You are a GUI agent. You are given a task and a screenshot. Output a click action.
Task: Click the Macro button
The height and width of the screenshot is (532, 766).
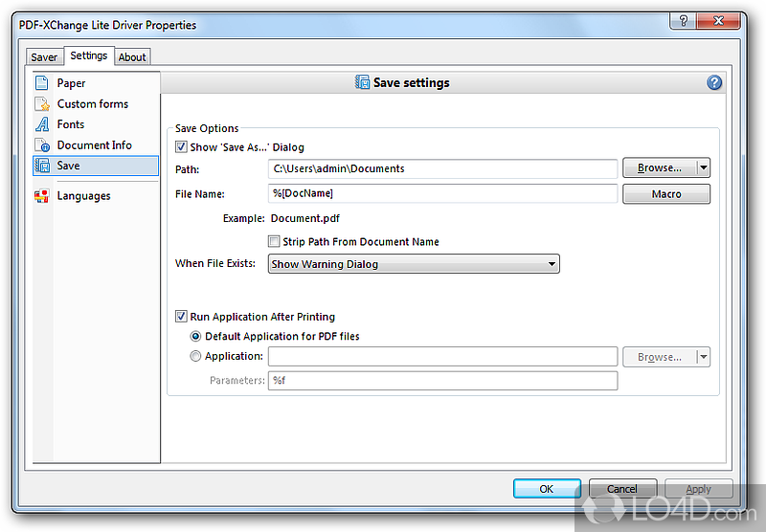[666, 194]
